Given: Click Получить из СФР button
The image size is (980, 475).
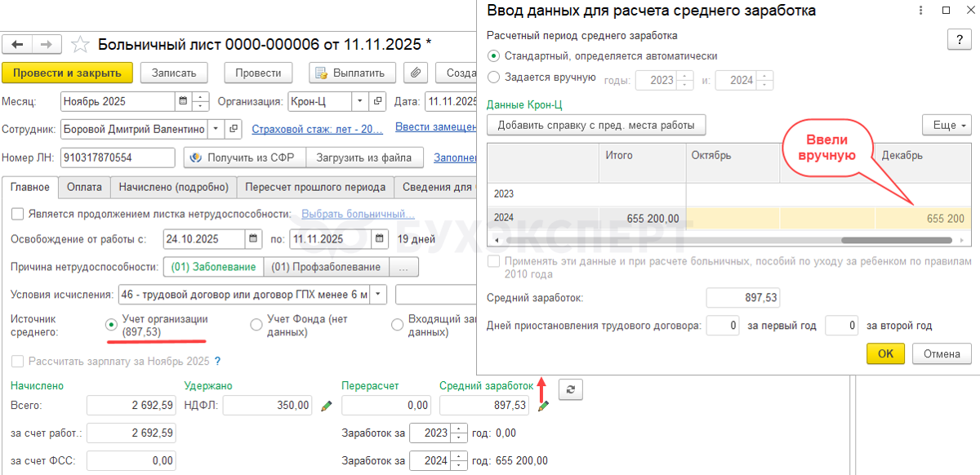Looking at the screenshot, I should pyautogui.click(x=245, y=158).
